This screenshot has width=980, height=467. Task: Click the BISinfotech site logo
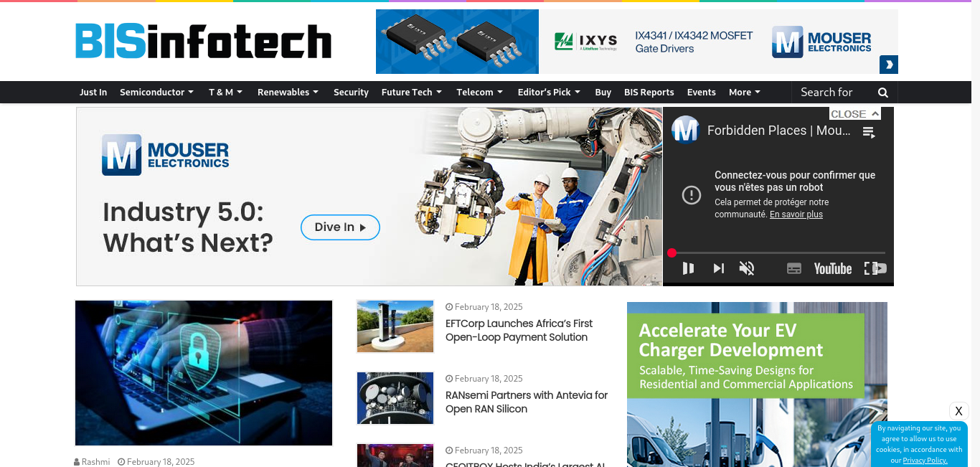tap(204, 41)
